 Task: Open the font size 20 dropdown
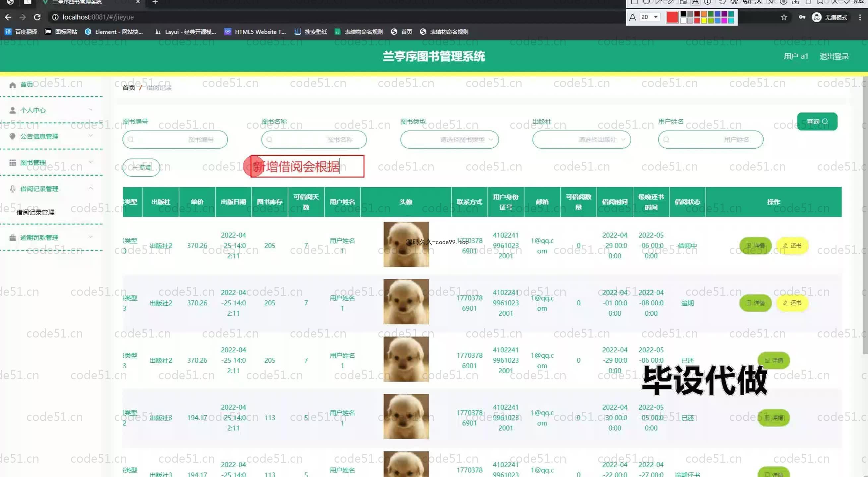click(x=649, y=17)
